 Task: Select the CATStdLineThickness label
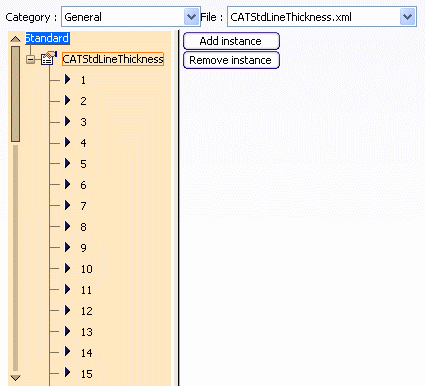[113, 59]
